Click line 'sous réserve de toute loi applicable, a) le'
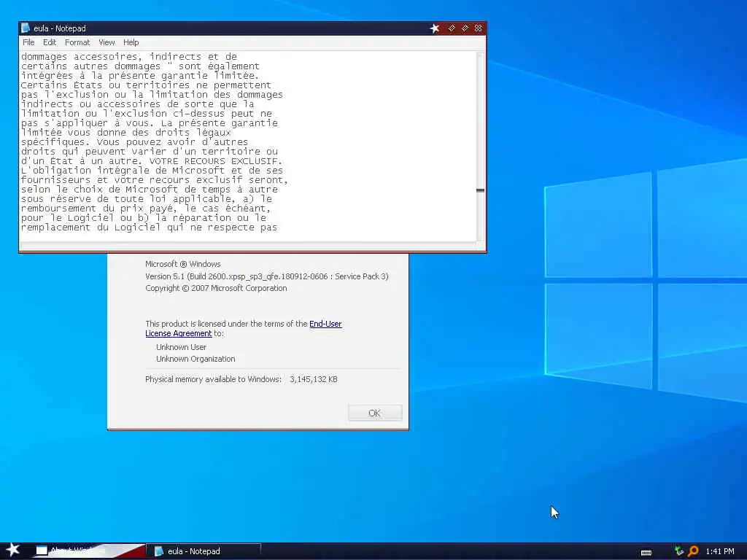The width and height of the screenshot is (747, 560). click(x=147, y=200)
